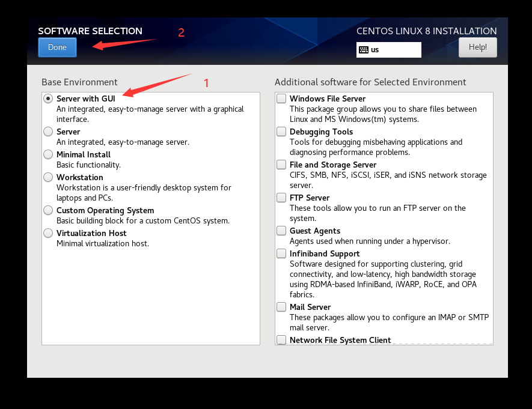Click the 'Custom Operating System' label

(105, 210)
